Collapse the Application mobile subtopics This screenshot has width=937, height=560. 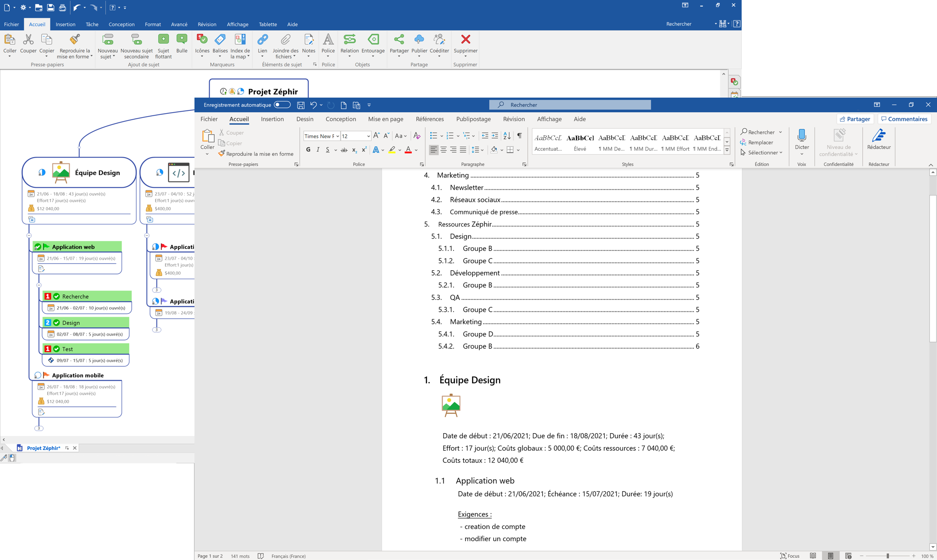tap(38, 428)
